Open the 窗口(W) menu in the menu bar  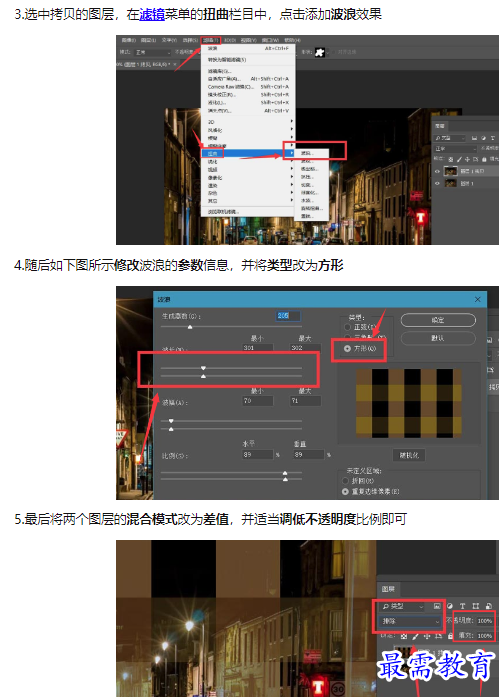[270, 40]
